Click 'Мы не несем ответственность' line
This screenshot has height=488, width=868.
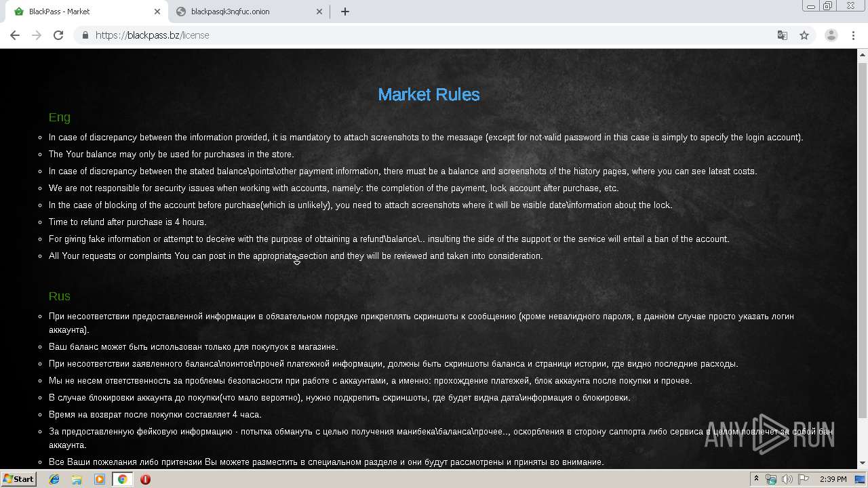[x=370, y=380]
